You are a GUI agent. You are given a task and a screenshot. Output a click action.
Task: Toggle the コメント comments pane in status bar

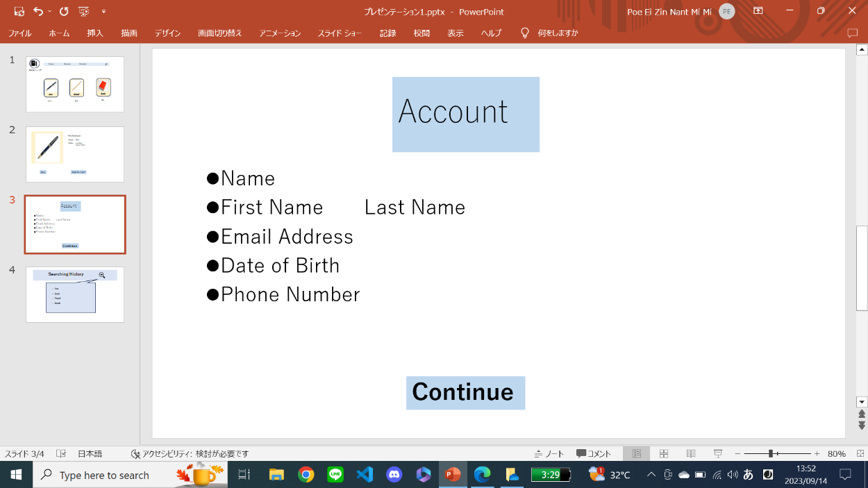click(594, 453)
